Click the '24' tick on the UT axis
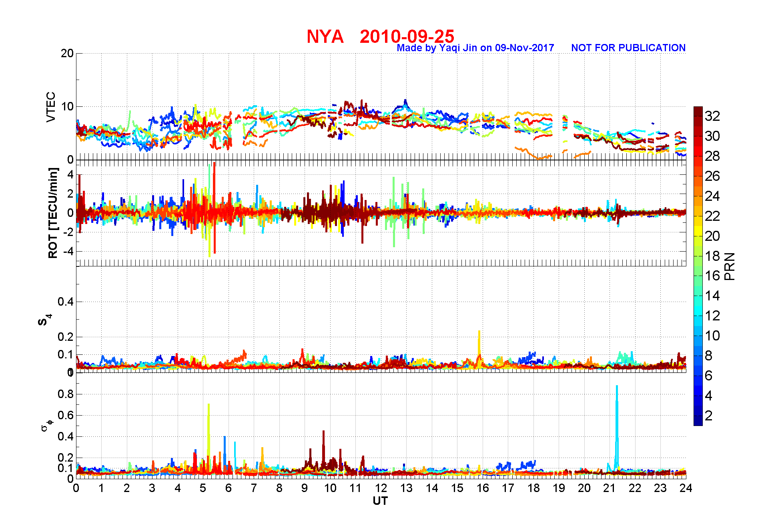This screenshot has width=762, height=532. pyautogui.click(x=686, y=488)
